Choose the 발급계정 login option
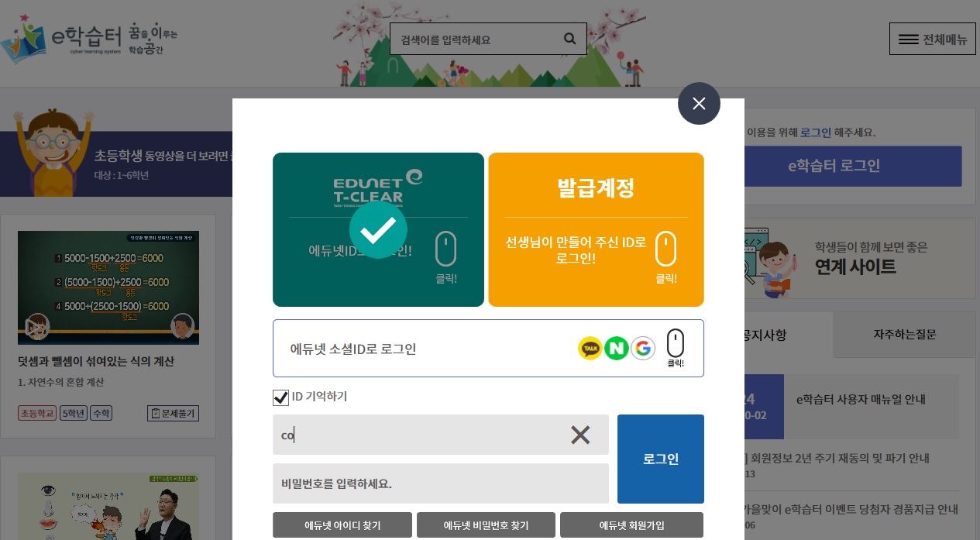The height and width of the screenshot is (540, 980). tap(596, 229)
